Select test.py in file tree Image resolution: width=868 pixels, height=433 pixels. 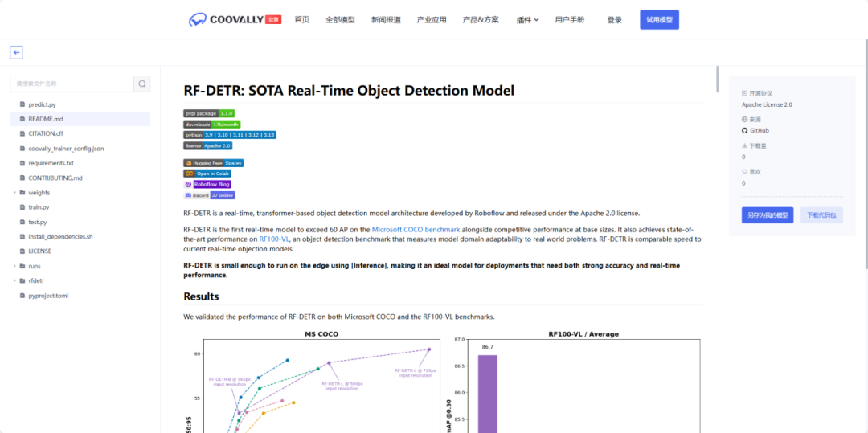38,222
